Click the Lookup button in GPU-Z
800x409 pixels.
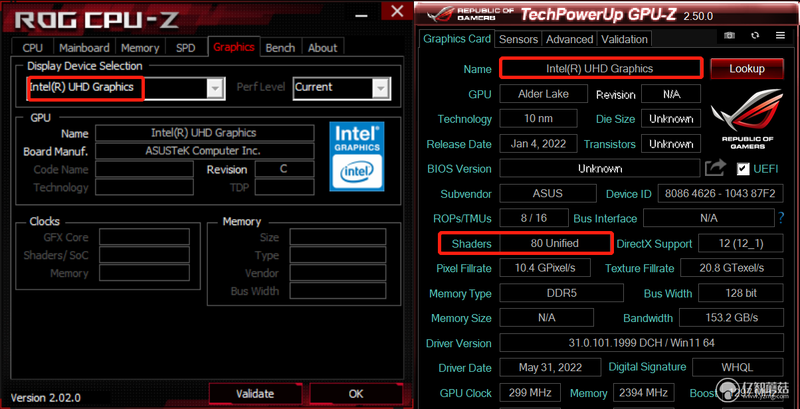point(746,69)
